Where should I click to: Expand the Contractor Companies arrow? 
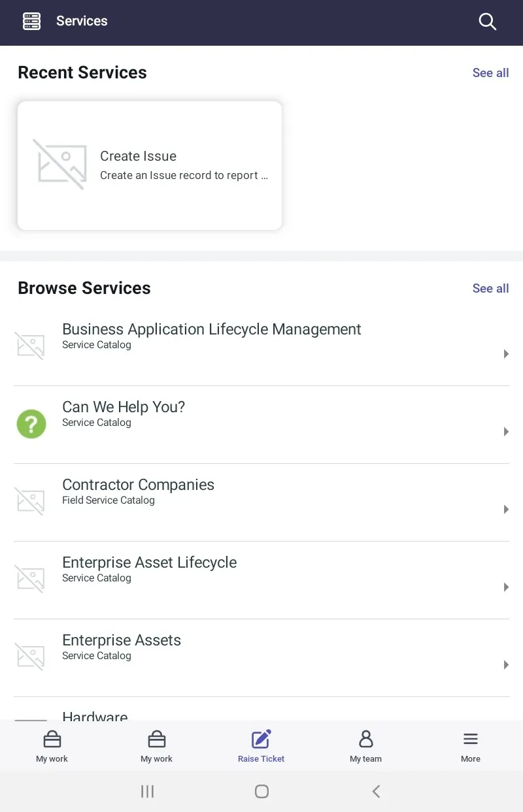click(x=506, y=510)
